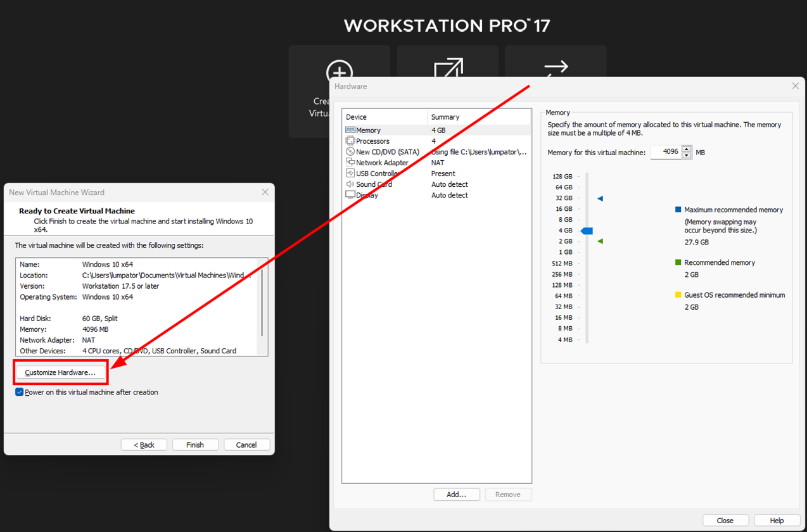The width and height of the screenshot is (807, 532).
Task: Select the Sound Card icon
Action: pyautogui.click(x=350, y=184)
